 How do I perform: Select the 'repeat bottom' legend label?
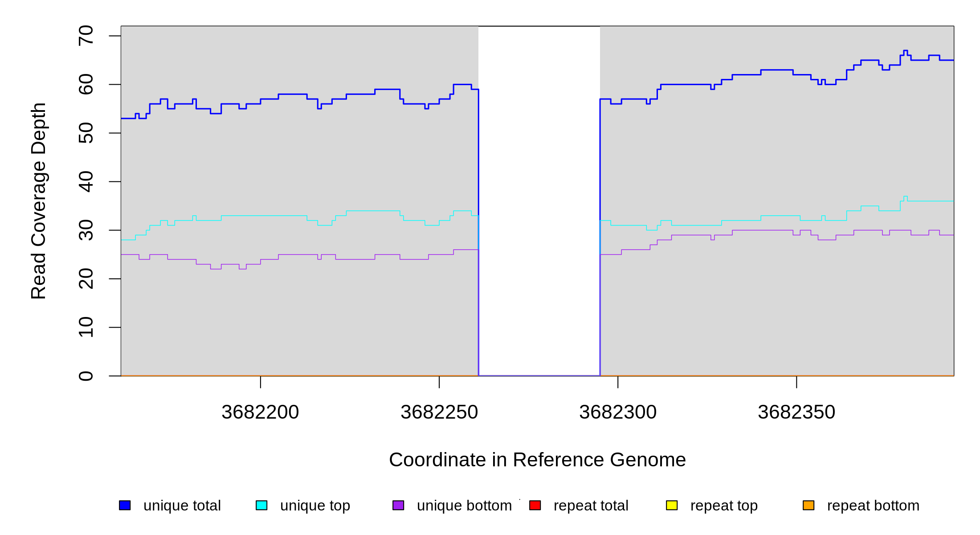click(873, 506)
